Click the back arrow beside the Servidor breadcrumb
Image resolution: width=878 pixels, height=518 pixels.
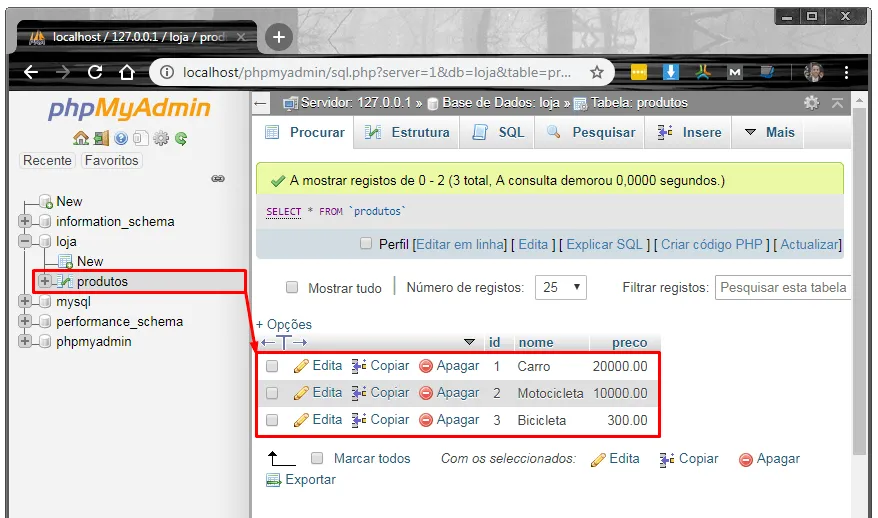(x=260, y=103)
